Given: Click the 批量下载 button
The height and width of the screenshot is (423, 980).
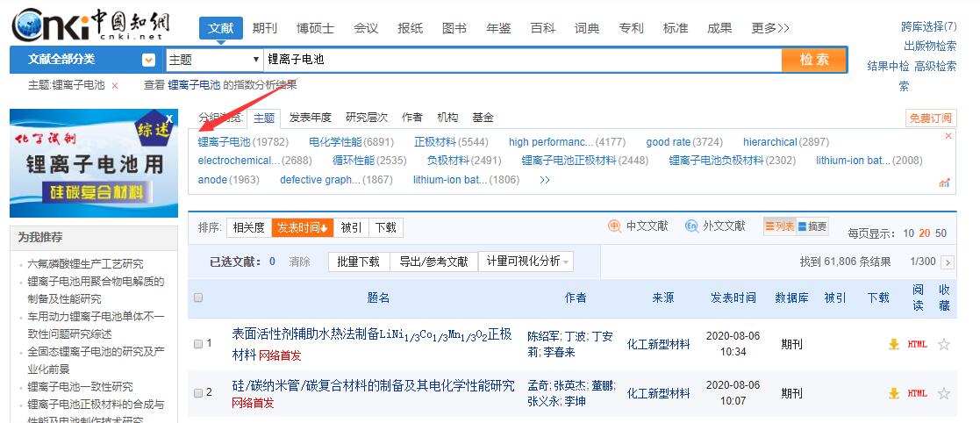Looking at the screenshot, I should pyautogui.click(x=358, y=262).
